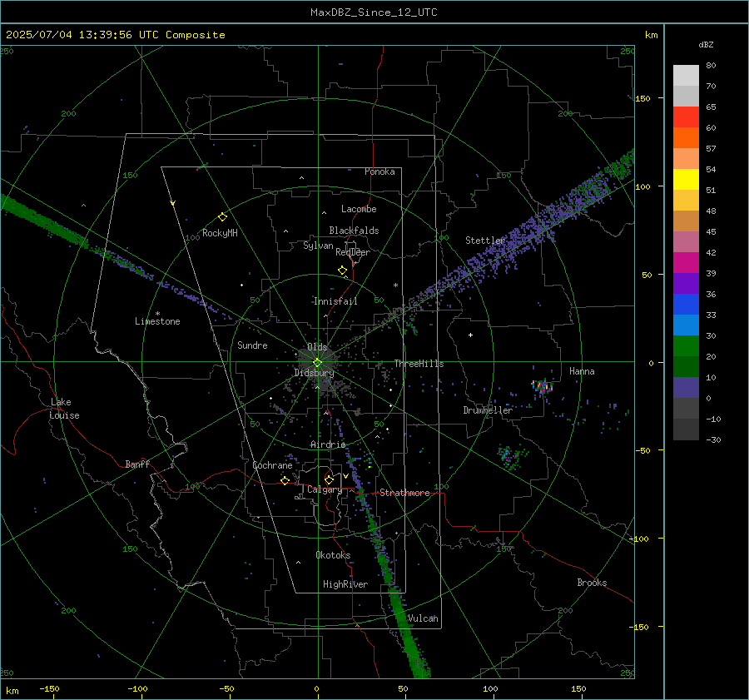Click the Olds label
This screenshot has height=700, width=749.
(x=317, y=347)
